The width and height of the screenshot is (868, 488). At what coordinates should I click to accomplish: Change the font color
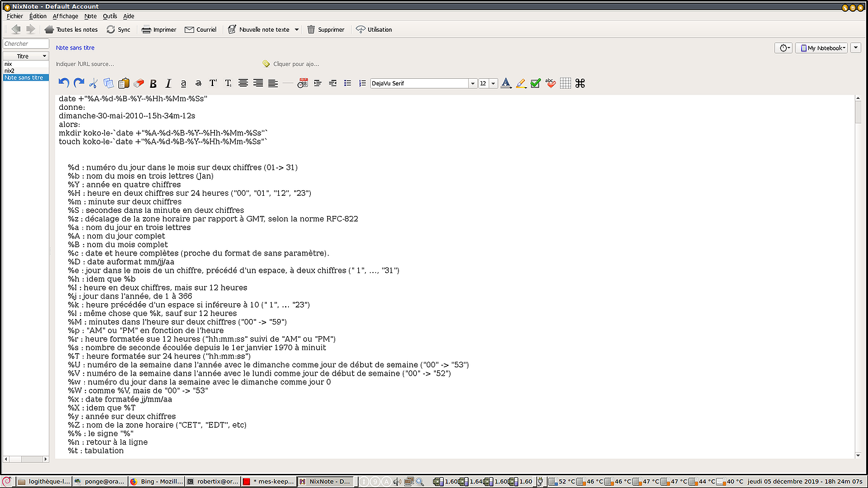505,83
